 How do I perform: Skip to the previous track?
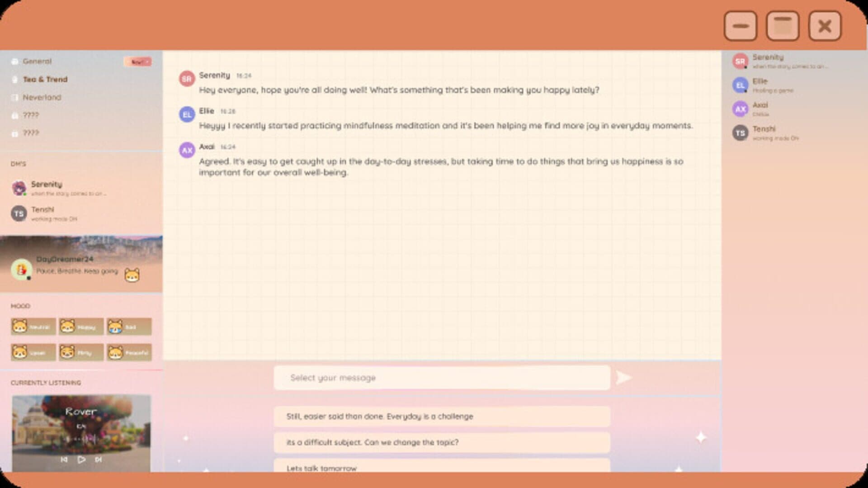click(64, 460)
